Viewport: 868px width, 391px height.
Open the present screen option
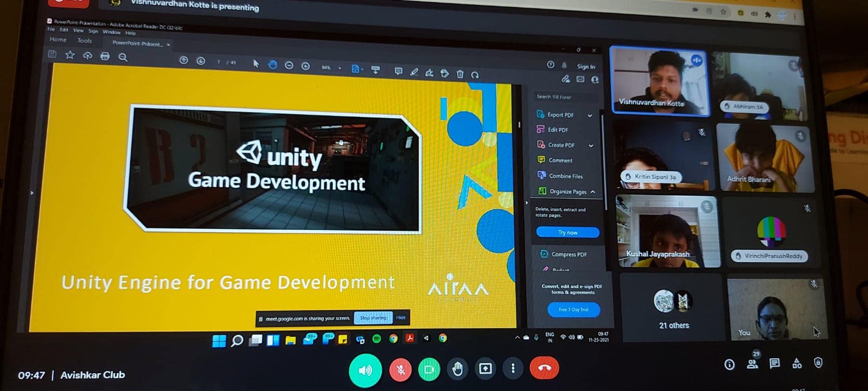485,369
